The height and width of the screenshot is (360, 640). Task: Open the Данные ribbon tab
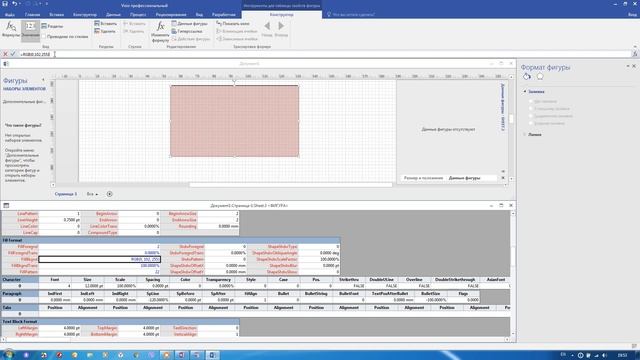(x=113, y=15)
